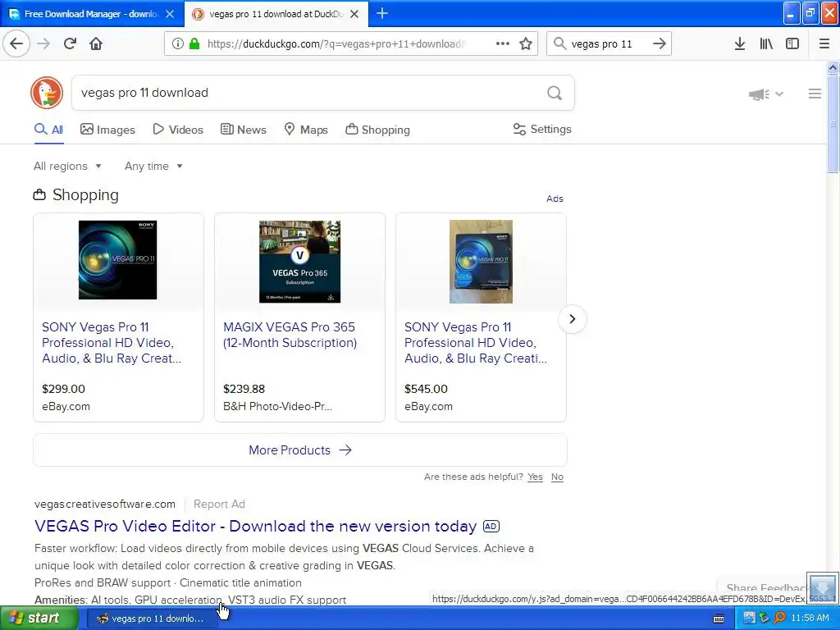Image resolution: width=840 pixels, height=630 pixels.
Task: Switch to Maps results
Action: [x=306, y=130]
